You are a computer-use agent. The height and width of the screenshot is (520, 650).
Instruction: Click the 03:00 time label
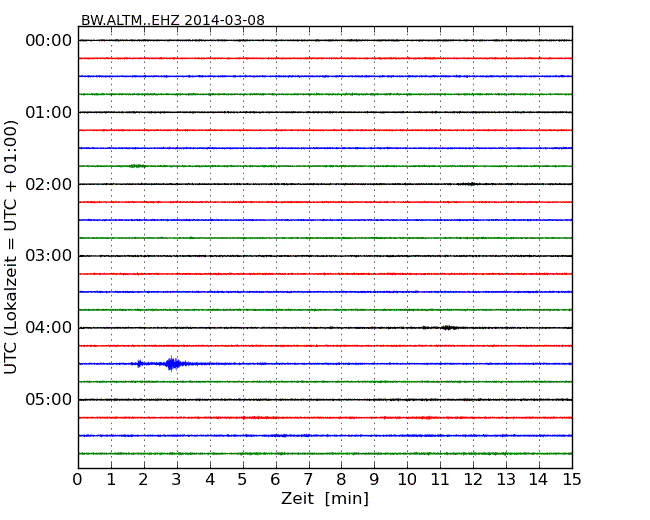(x=49, y=256)
